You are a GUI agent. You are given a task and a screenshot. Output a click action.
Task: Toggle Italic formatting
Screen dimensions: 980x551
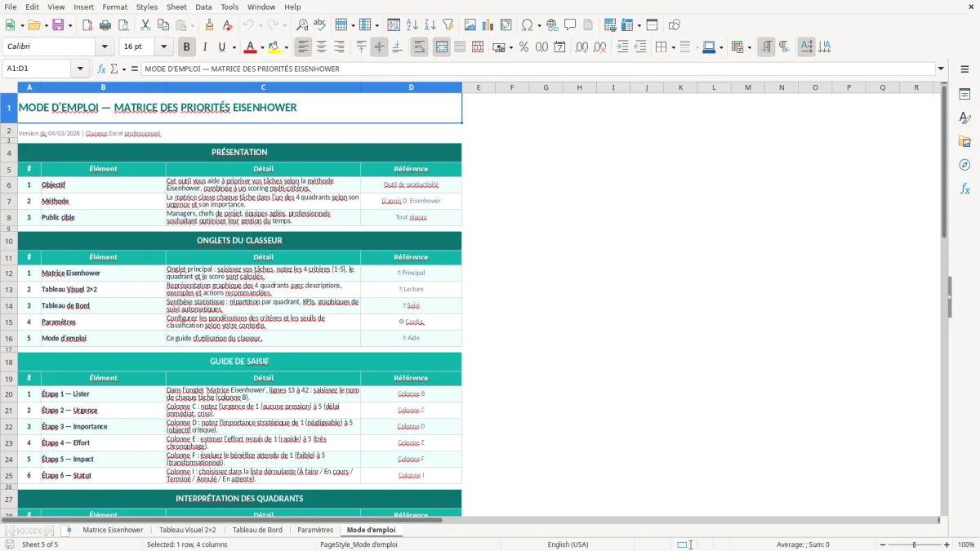tap(204, 47)
